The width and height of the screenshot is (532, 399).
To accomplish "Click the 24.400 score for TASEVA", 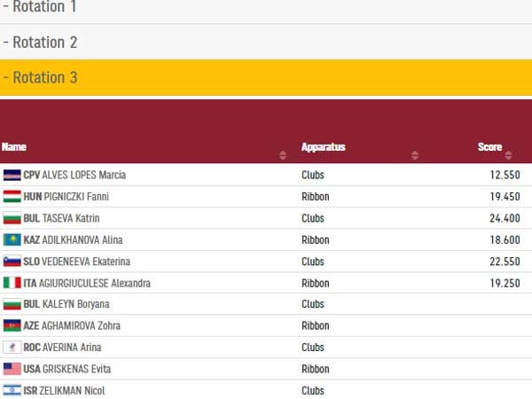I will pos(504,218).
